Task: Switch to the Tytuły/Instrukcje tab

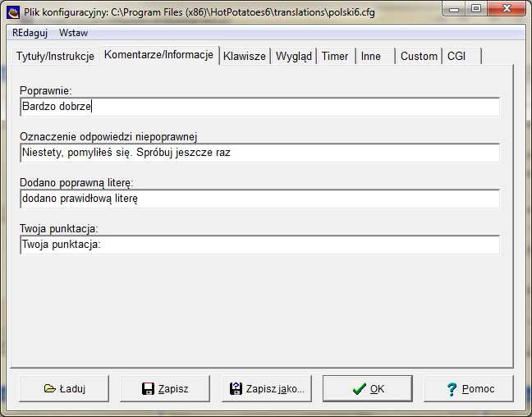Action: tap(55, 56)
